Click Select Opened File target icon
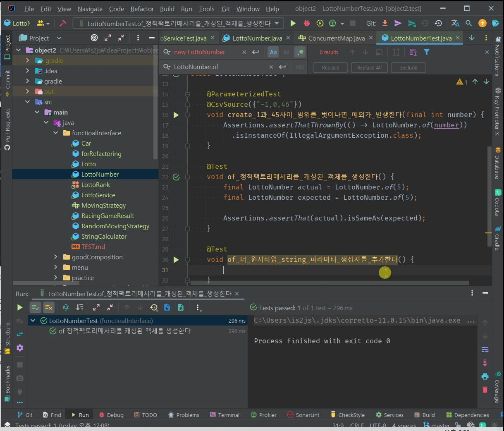 (x=94, y=38)
